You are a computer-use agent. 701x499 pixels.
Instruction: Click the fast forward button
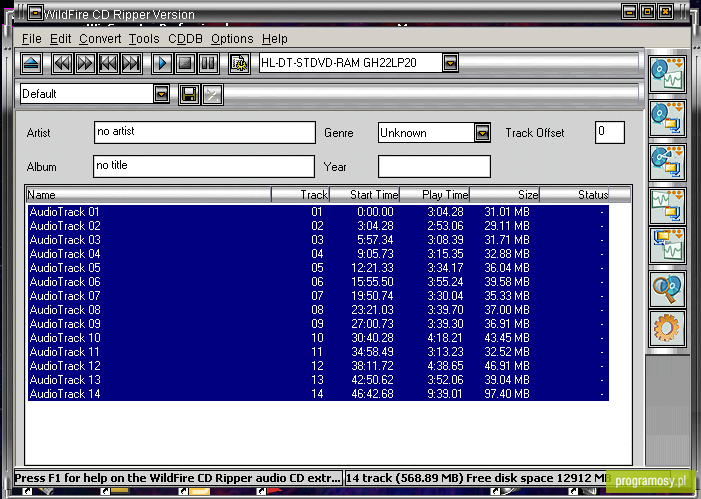coord(85,63)
